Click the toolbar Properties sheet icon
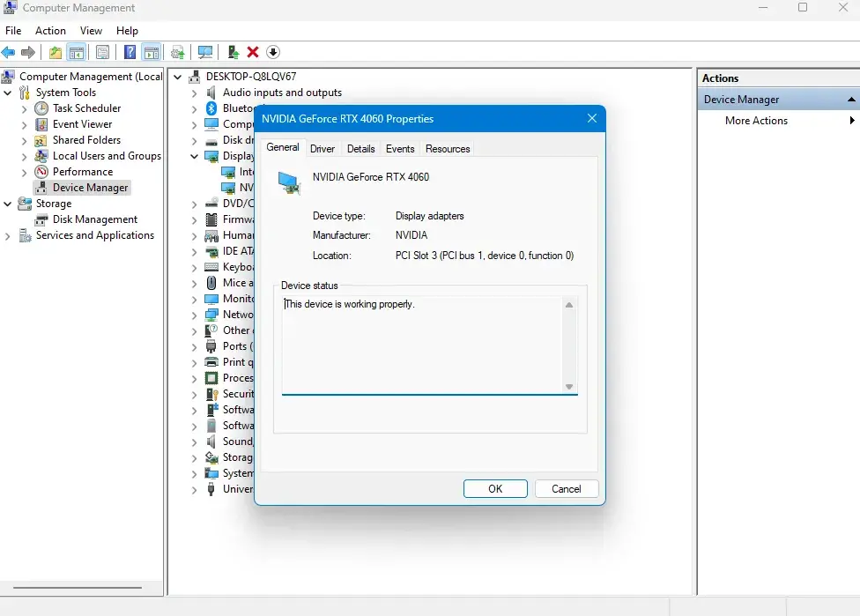This screenshot has width=860, height=616. point(103,53)
